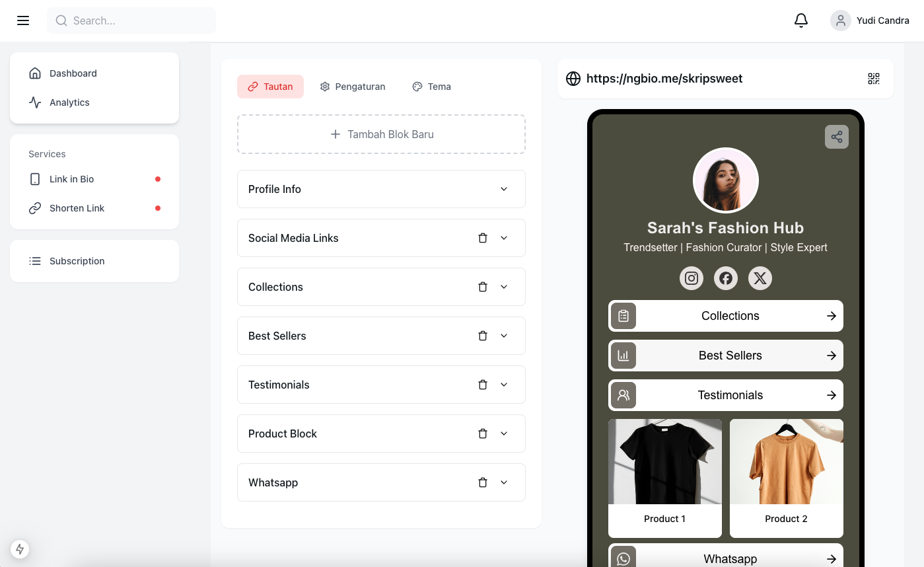924x567 pixels.
Task: Select the Product 2 thumbnail
Action: point(786,463)
